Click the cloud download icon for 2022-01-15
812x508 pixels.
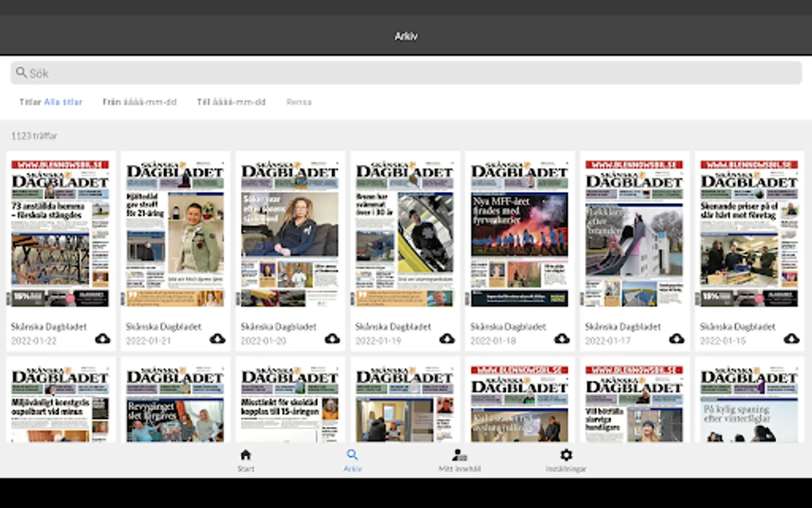792,339
